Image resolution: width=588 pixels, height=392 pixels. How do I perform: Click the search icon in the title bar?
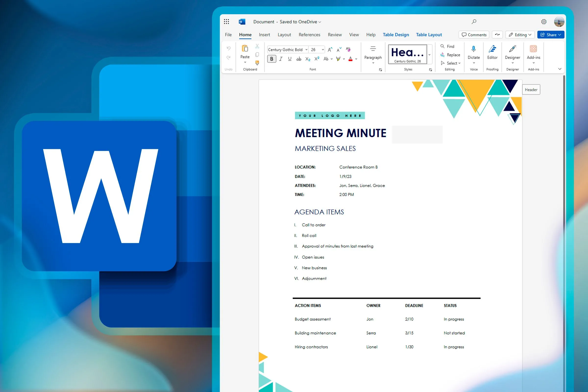click(474, 22)
